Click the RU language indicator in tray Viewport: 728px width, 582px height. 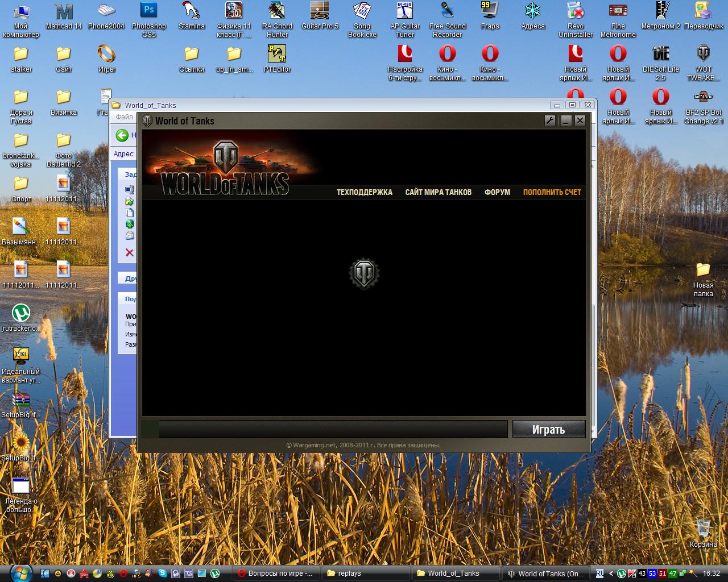click(x=599, y=573)
